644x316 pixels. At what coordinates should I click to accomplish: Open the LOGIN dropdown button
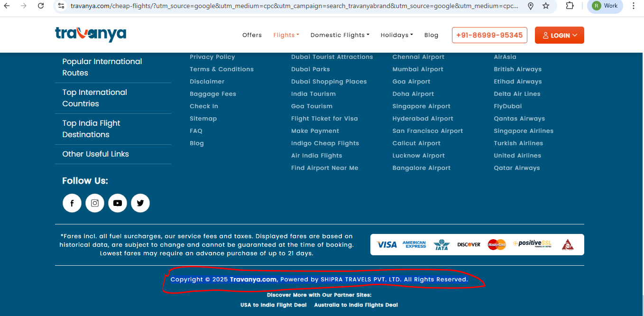(560, 35)
